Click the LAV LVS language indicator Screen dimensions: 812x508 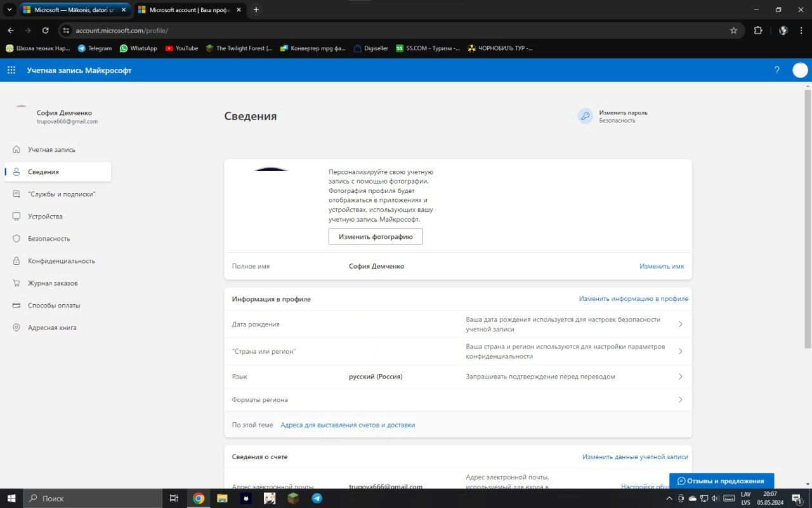(x=745, y=498)
